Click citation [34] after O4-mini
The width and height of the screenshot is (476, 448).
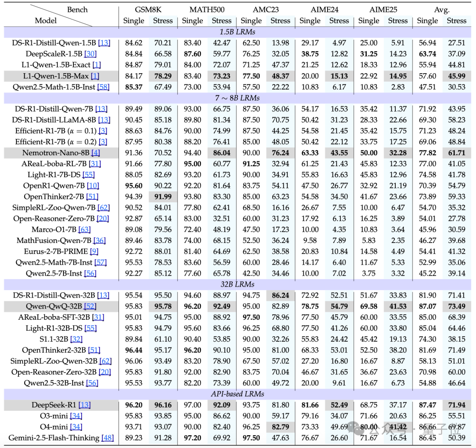click(x=76, y=427)
